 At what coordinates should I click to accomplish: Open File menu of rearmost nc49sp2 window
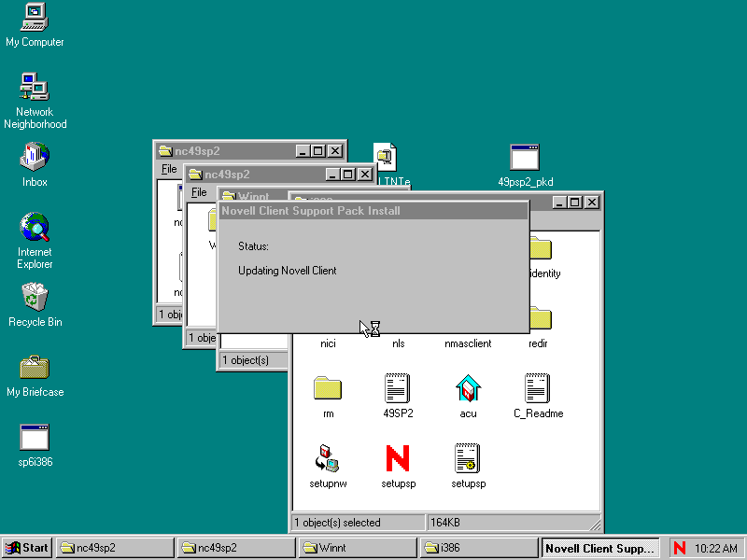pyautogui.click(x=169, y=169)
